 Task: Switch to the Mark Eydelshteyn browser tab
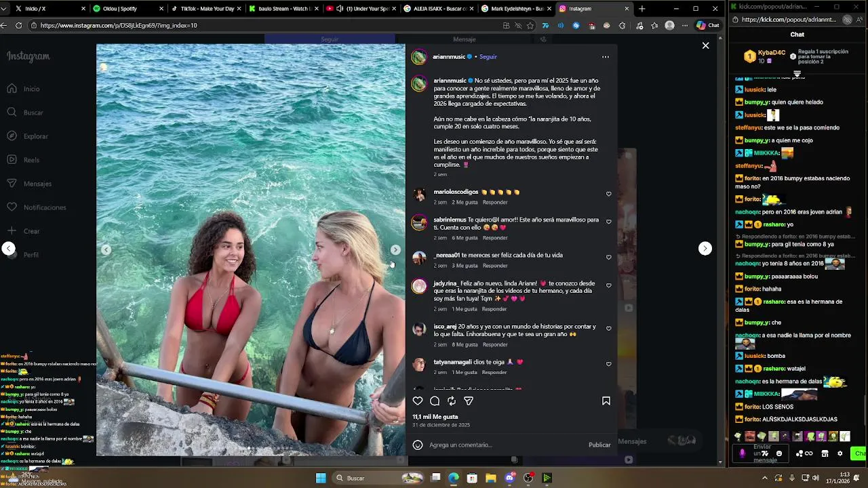[517, 9]
